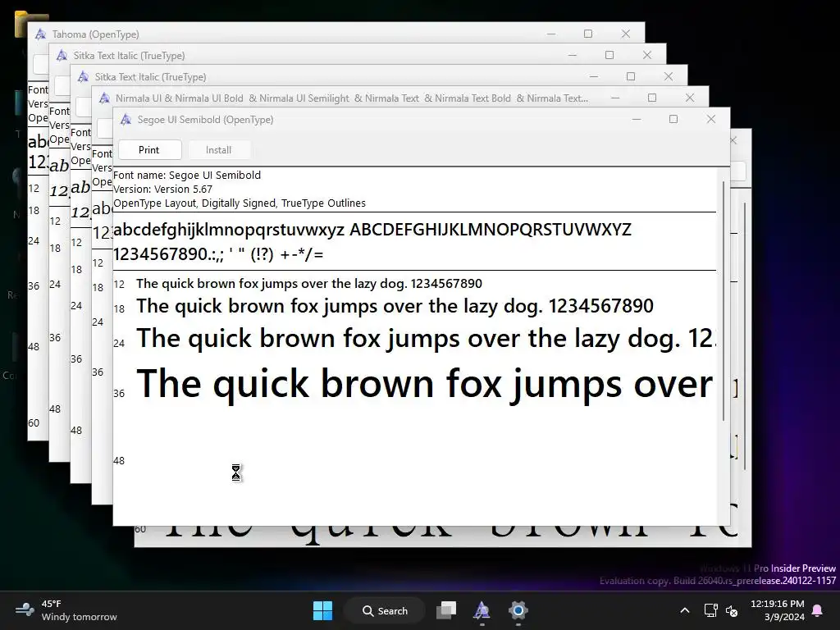Click the font viewer icon in Segoe UI Semibold title bar
Image resolution: width=840 pixels, height=630 pixels.
[x=126, y=120]
